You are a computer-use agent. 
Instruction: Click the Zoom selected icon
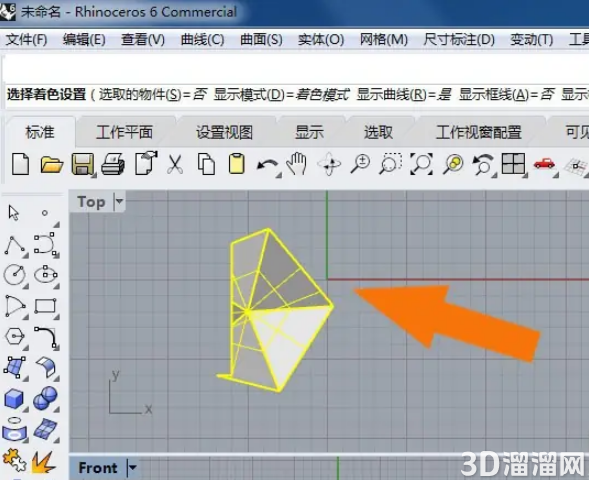(453, 164)
